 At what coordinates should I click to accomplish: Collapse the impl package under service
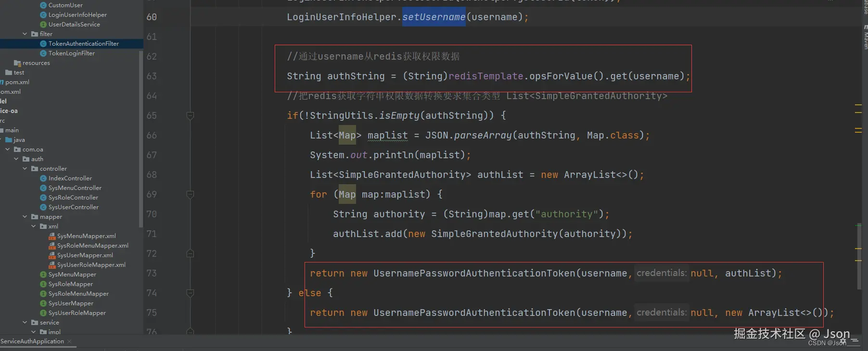[34, 332]
